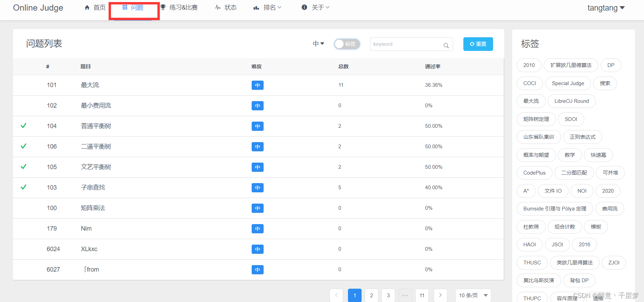Open the tangtang user menu
The height and width of the screenshot is (302, 644).
606,8
